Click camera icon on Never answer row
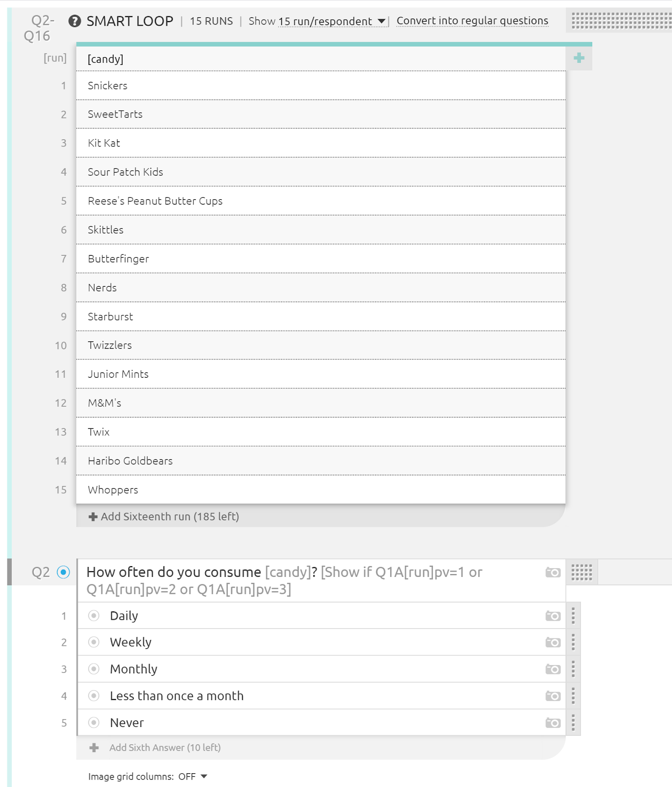672x787 pixels. pyautogui.click(x=553, y=723)
